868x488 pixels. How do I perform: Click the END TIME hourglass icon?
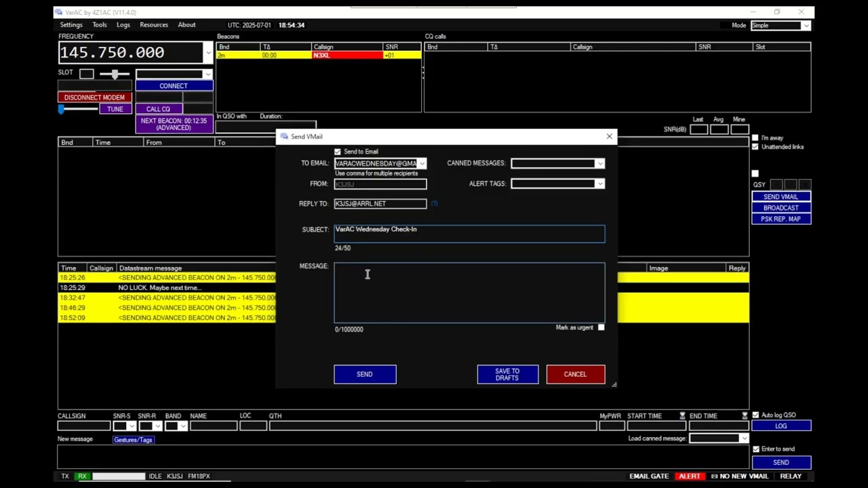pos(745,416)
